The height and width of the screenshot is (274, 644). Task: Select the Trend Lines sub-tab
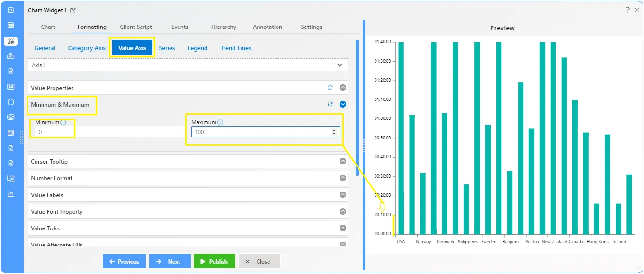pyautogui.click(x=236, y=48)
